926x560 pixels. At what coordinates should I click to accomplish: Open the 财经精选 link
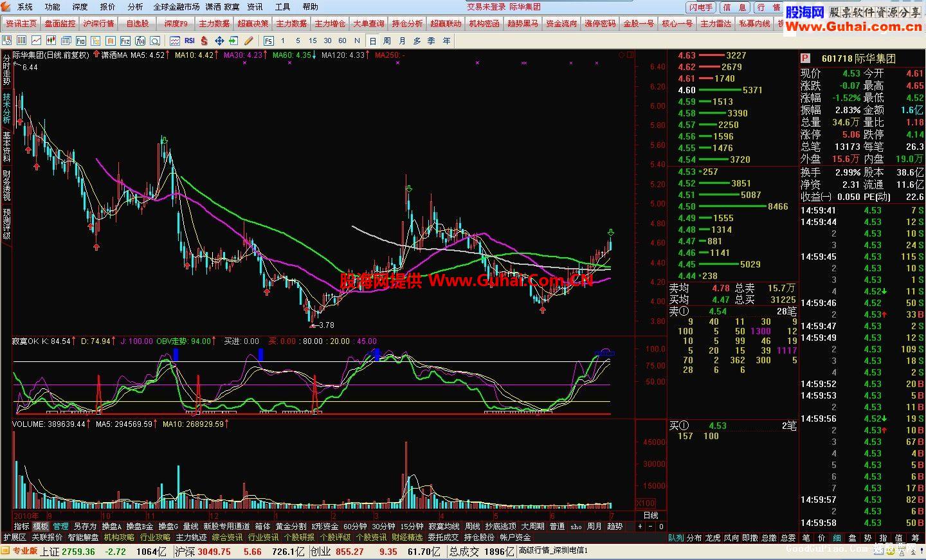pyautogui.click(x=407, y=537)
